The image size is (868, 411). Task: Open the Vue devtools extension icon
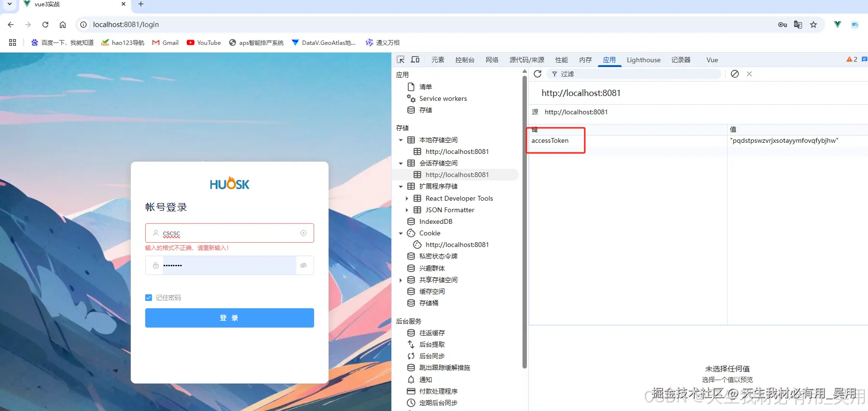coord(838,25)
